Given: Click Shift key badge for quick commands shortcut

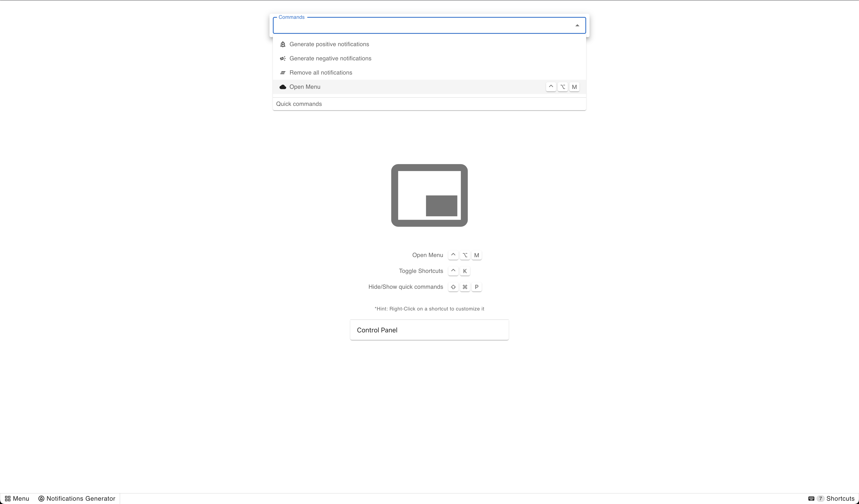Looking at the screenshot, I should pos(453,287).
